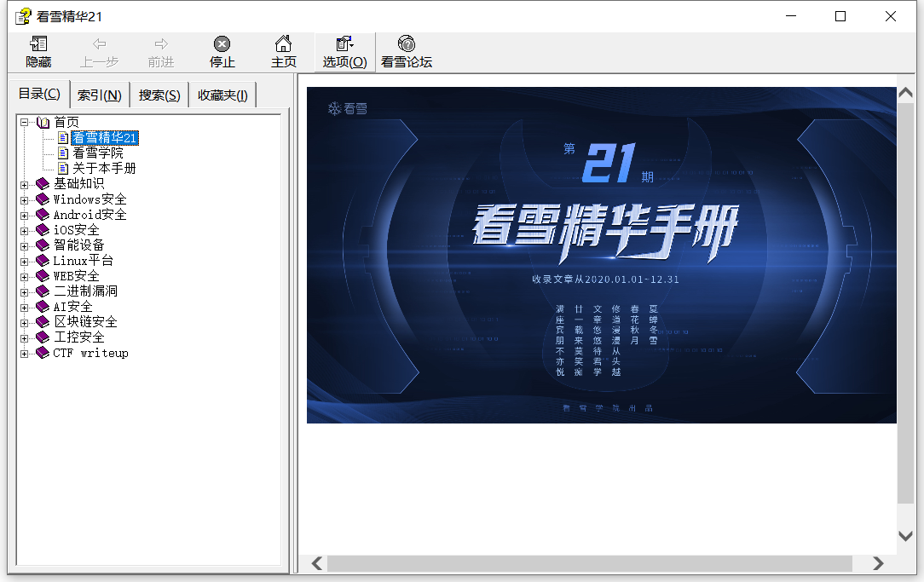The width and height of the screenshot is (924, 582).
Task: Click the Back (上一步) toolbar arrow
Action: coord(100,43)
